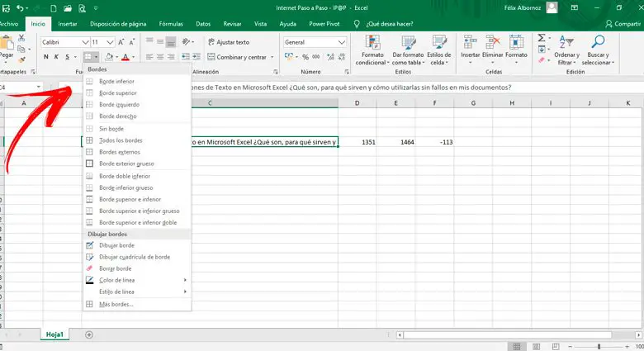Click the Decrease decimals icon
Viewport: 644px width, 351px height.
pos(342,57)
